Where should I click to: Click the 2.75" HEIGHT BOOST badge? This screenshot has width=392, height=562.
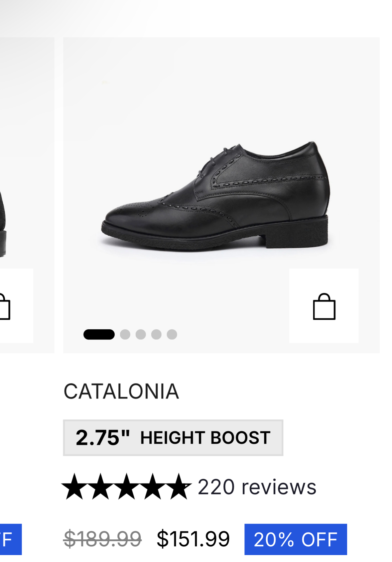point(173,437)
